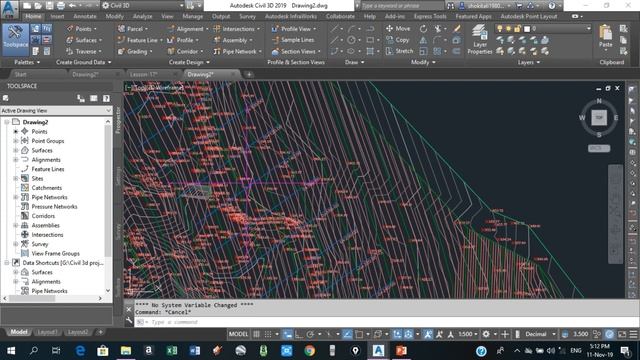The height and width of the screenshot is (360, 640).
Task: Collapse the Drawing2 tree node
Action: [7, 122]
